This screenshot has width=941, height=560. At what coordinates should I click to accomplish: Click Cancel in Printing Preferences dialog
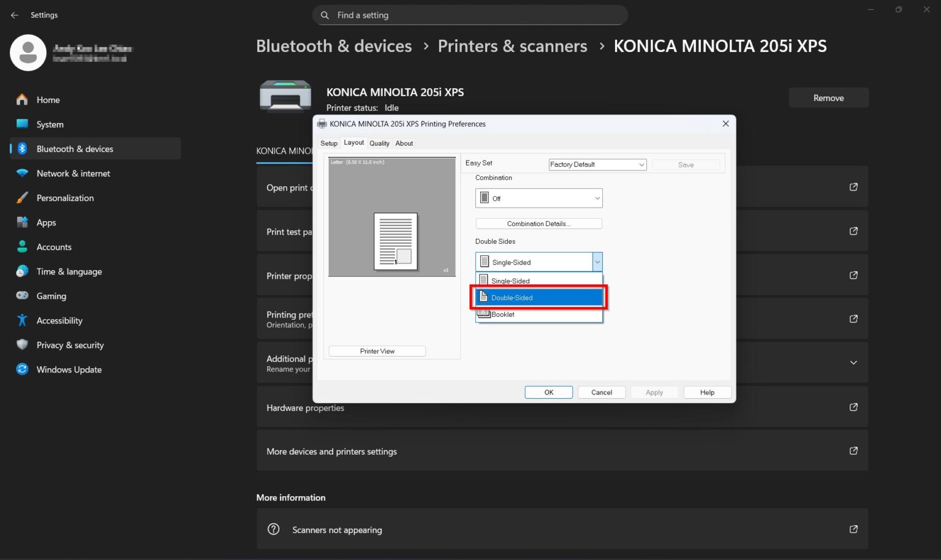tap(602, 392)
